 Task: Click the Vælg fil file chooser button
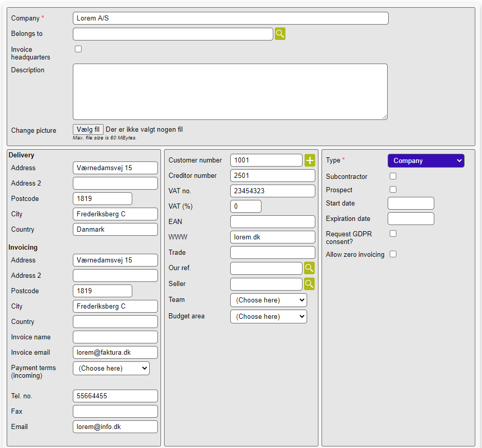click(x=88, y=130)
